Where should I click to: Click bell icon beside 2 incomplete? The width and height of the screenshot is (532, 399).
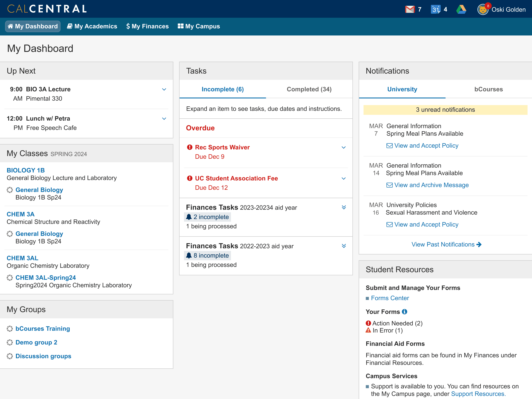(189, 217)
